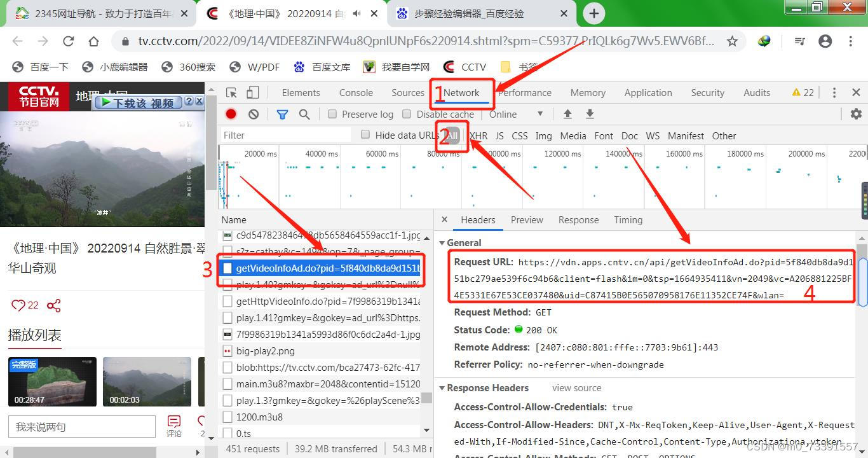Switch to the 2345网址导航 browser tab
The height and width of the screenshot is (458, 868).
102,13
